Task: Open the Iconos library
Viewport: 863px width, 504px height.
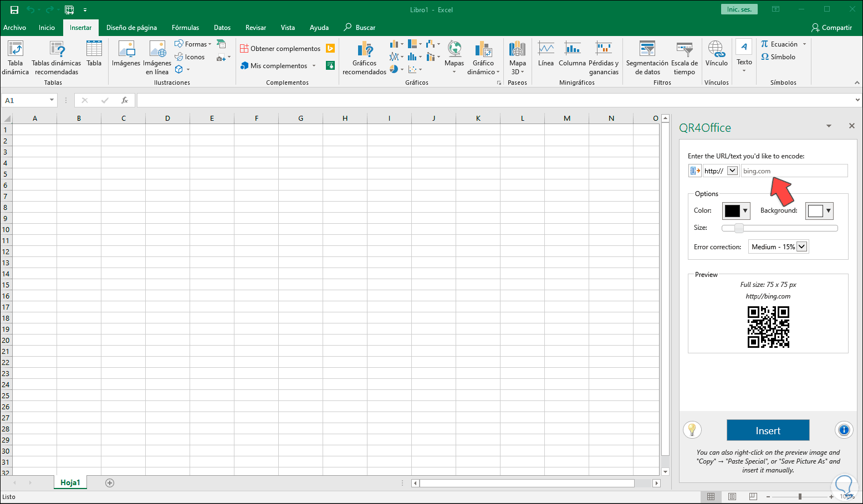Action: [x=190, y=57]
